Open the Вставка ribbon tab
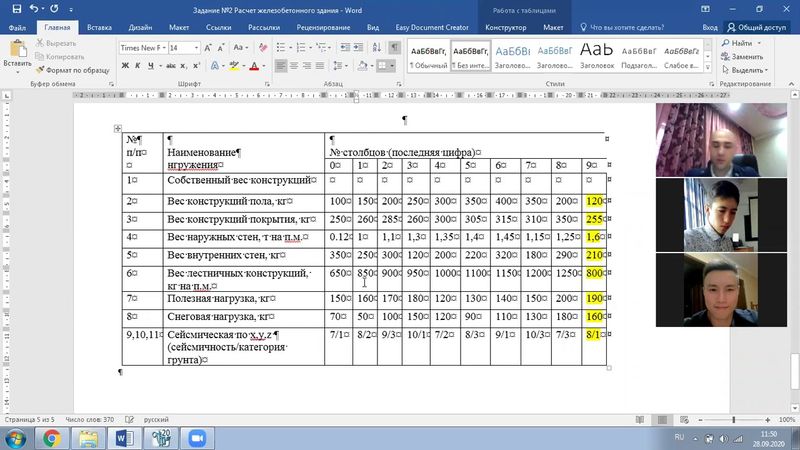This screenshot has width=800, height=450. point(99,29)
